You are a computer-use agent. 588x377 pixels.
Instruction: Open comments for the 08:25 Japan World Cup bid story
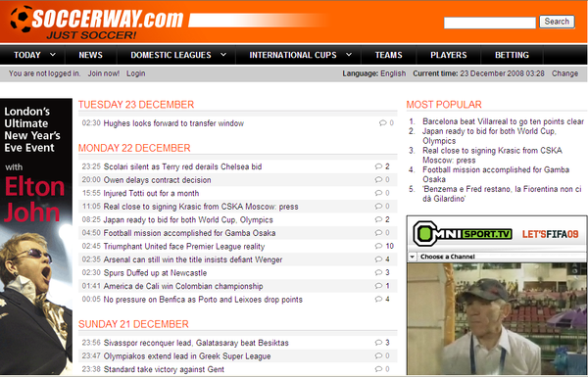tap(378, 219)
